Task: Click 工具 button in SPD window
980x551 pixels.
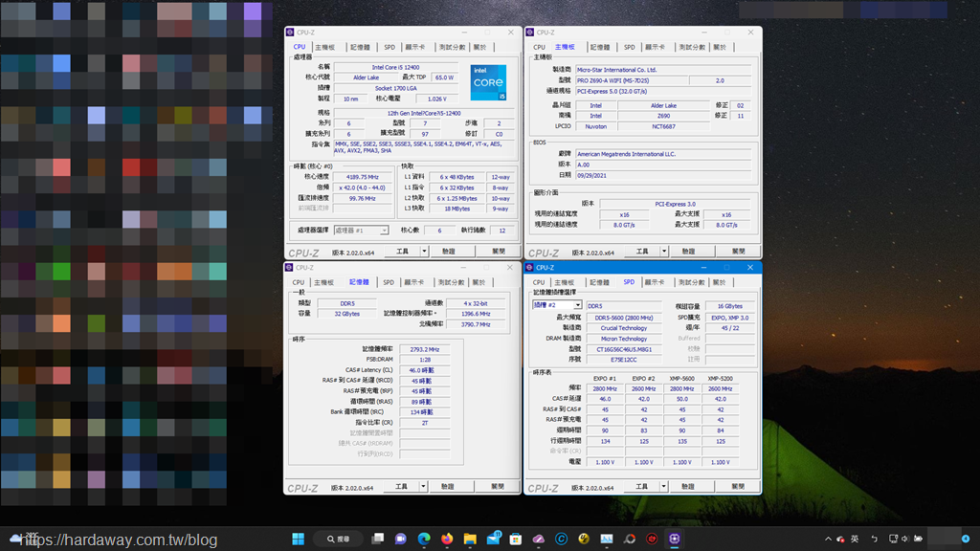Action: (x=642, y=486)
